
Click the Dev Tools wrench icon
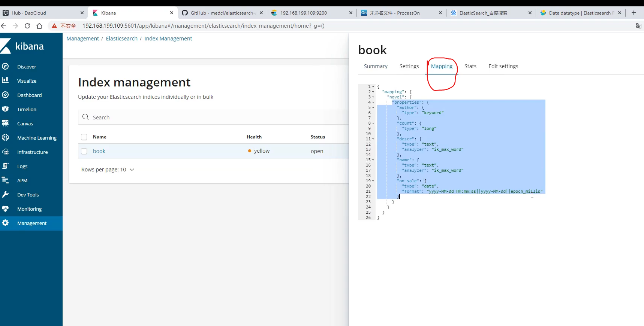[x=5, y=195]
